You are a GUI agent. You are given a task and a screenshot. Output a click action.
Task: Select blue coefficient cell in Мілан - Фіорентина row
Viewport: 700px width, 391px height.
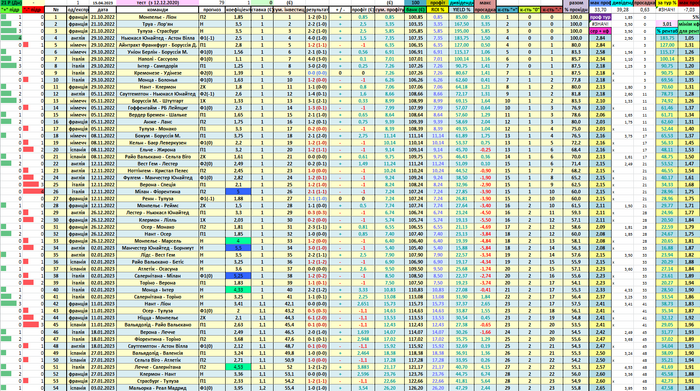click(238, 192)
